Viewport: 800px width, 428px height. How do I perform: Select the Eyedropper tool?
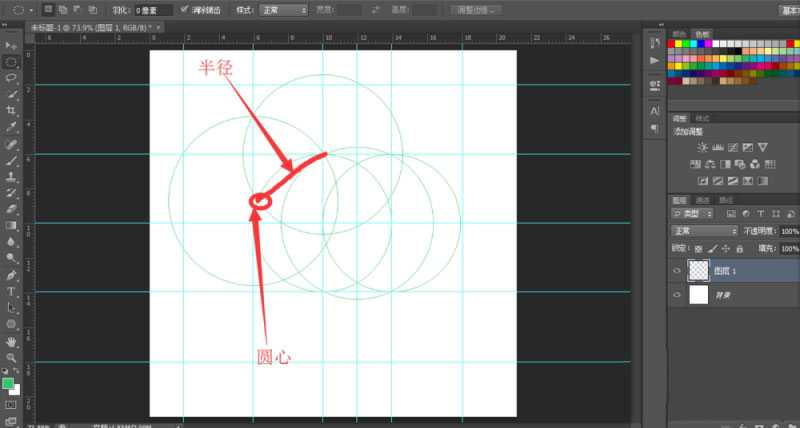pos(11,127)
